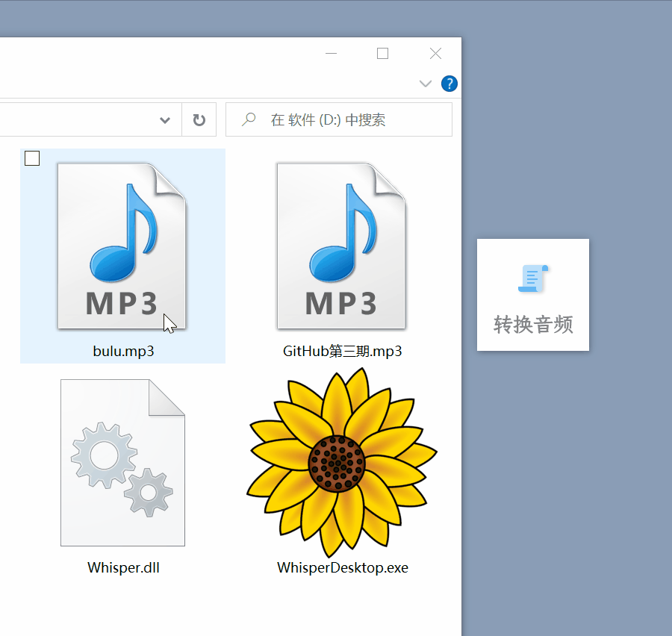Expand the ribbon using the chevron beside Help
The image size is (672, 636).
pos(426,84)
